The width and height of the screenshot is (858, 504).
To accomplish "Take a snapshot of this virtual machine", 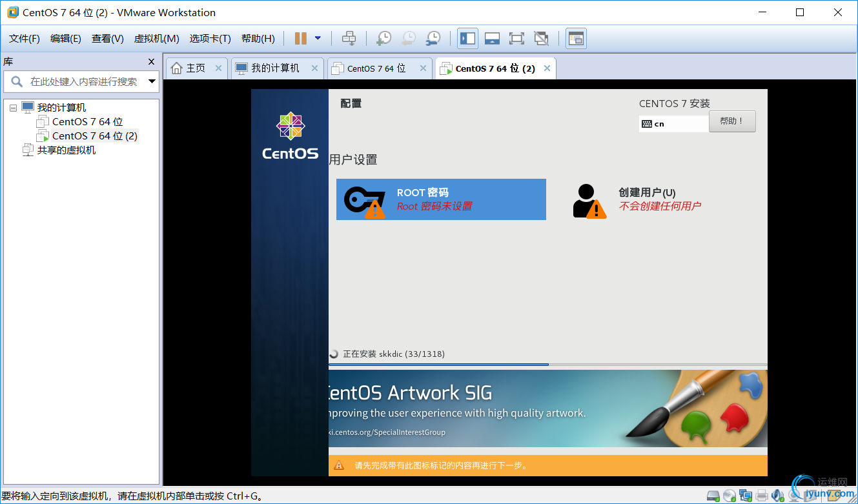I will pyautogui.click(x=383, y=39).
